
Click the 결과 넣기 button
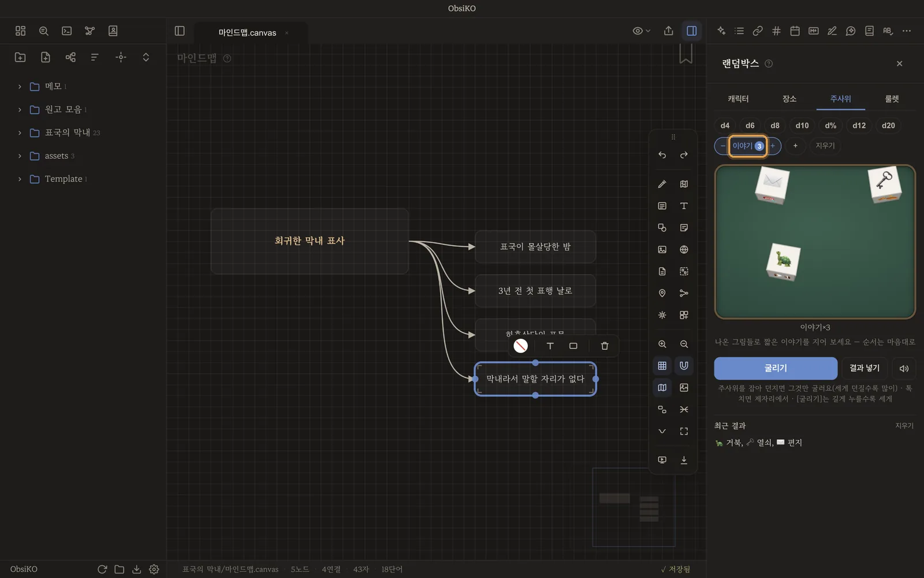tap(865, 368)
